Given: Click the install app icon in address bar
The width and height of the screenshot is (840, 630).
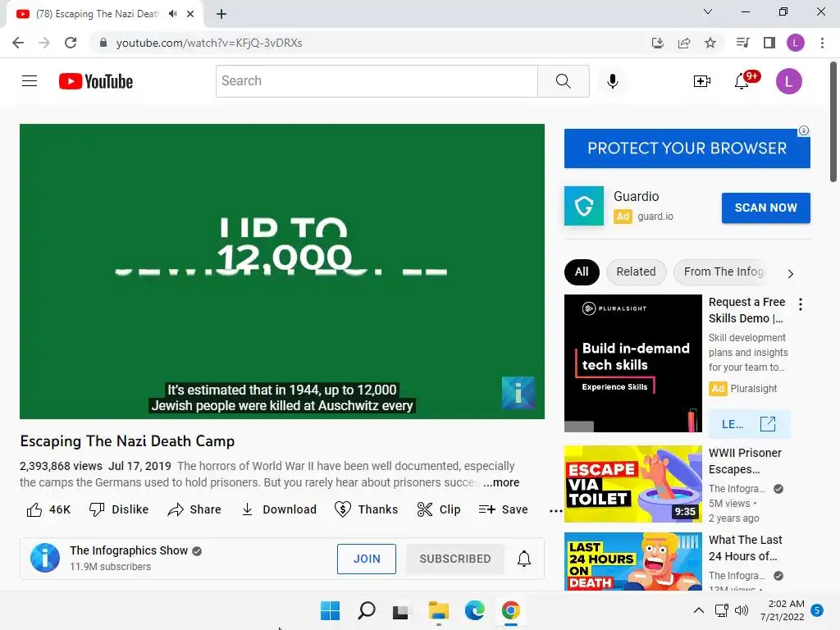Looking at the screenshot, I should coord(657,43).
